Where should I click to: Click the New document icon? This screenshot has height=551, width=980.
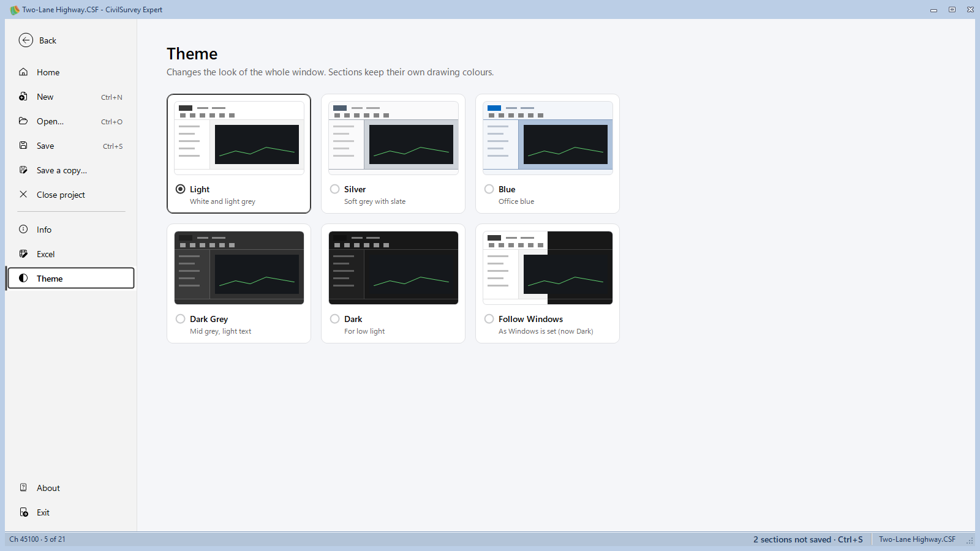click(23, 97)
